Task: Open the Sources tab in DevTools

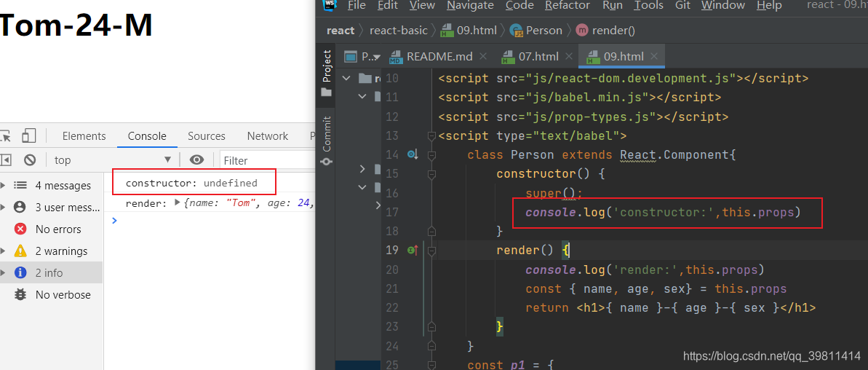Action: point(207,135)
